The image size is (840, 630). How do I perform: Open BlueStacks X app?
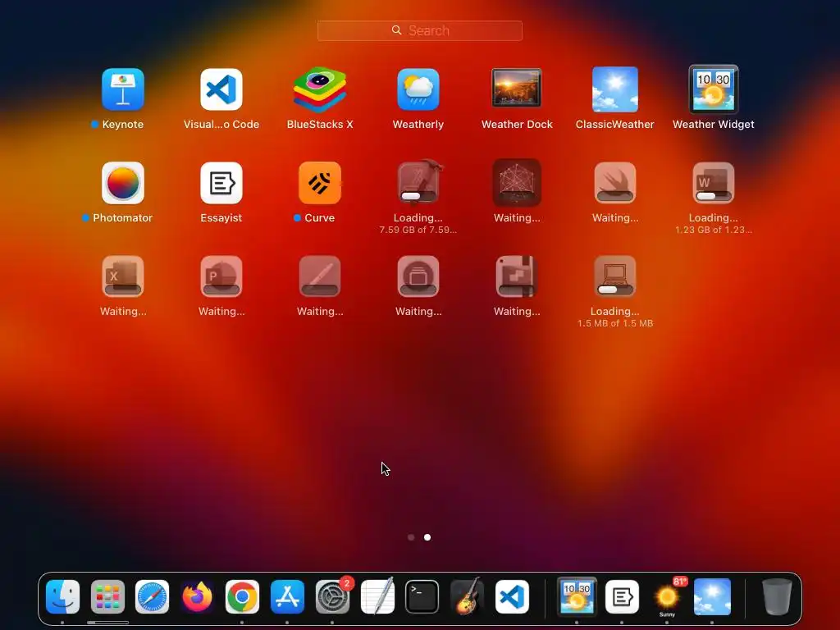point(320,89)
